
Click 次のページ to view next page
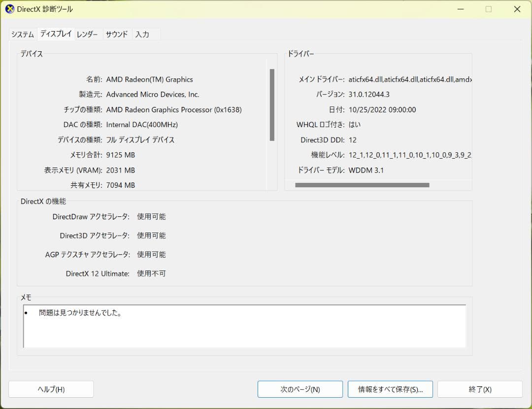point(299,389)
